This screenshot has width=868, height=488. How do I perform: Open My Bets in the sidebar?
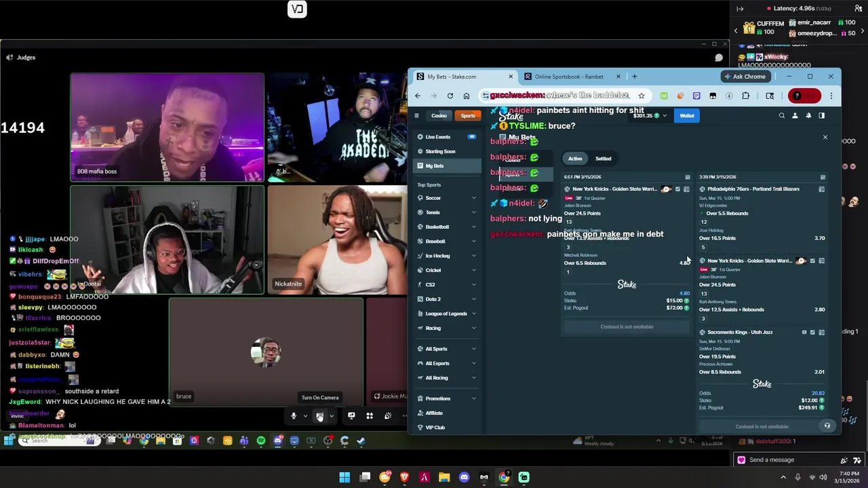pyautogui.click(x=446, y=166)
